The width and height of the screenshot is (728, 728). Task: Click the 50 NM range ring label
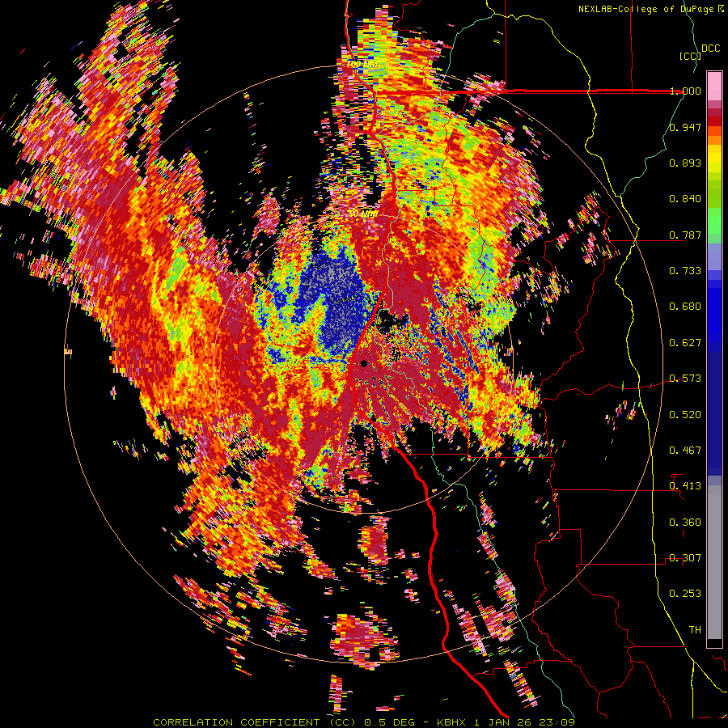[x=362, y=214]
